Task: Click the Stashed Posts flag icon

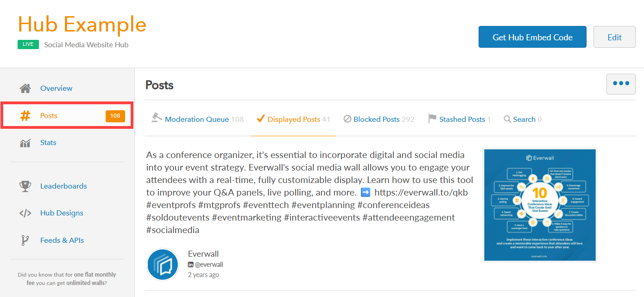Action: point(432,119)
